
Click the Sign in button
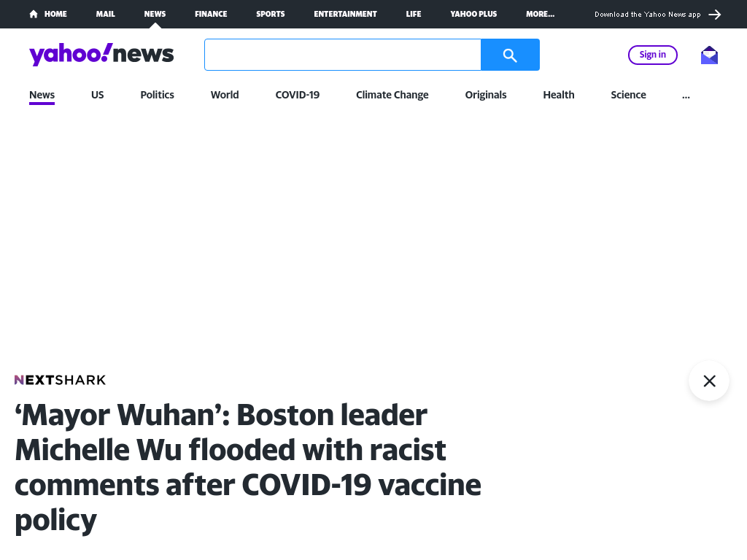coord(653,55)
